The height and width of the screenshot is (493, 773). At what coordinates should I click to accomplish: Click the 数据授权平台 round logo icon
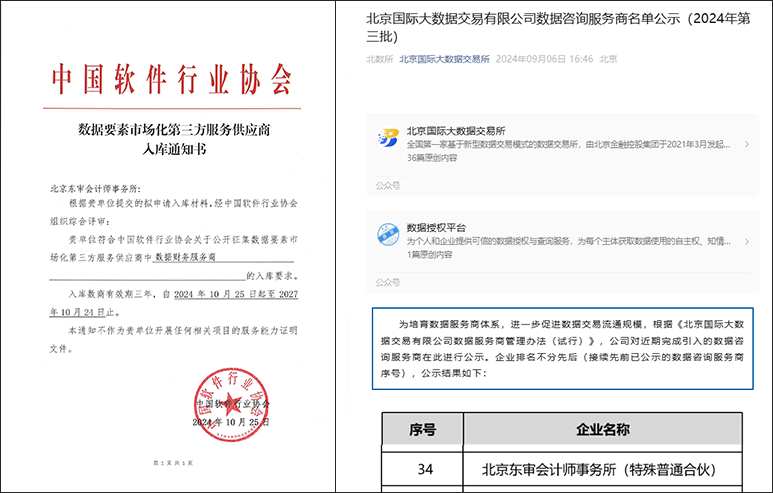pyautogui.click(x=388, y=234)
